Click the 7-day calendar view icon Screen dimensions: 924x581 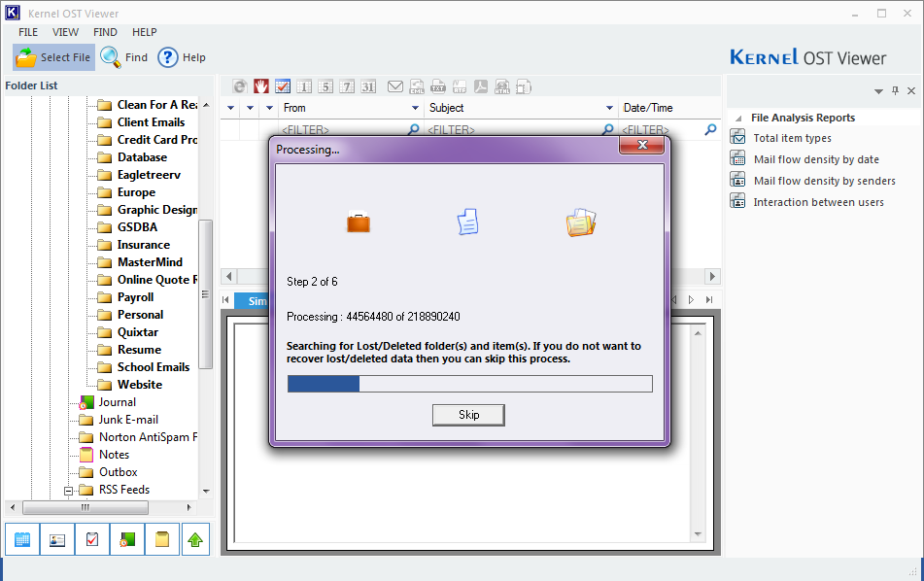click(347, 86)
